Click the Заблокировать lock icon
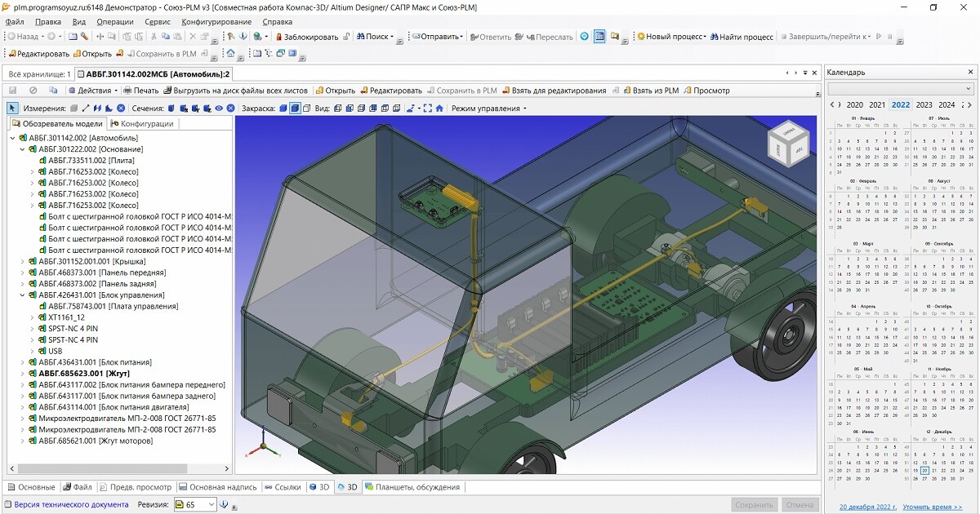 point(278,37)
